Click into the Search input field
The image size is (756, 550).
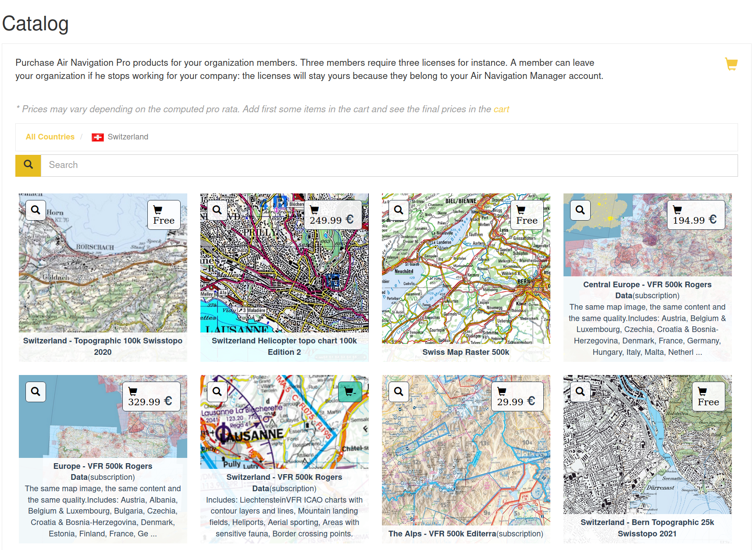tap(389, 165)
